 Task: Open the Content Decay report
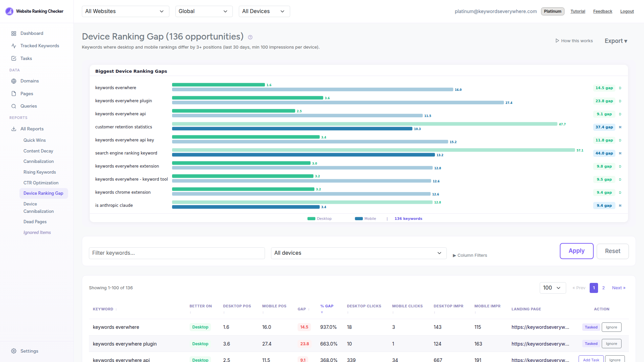pos(38,151)
